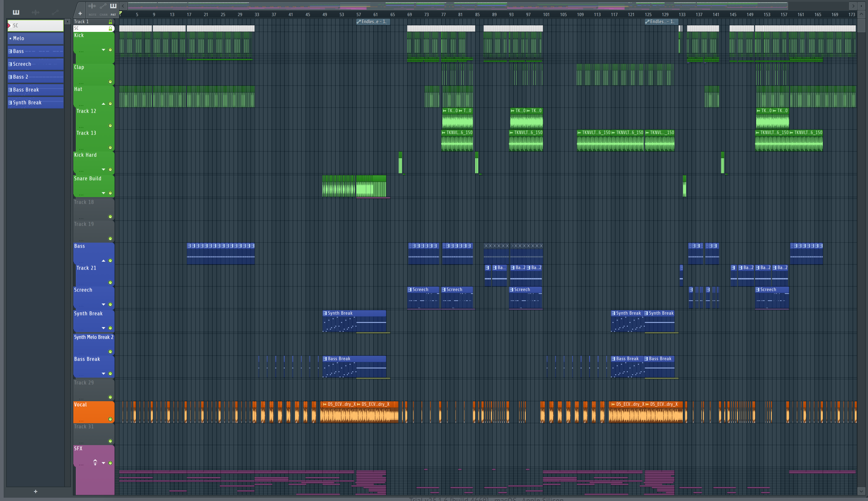This screenshot has width=868, height=501.
Task: Select the Clap track header
Action: 94,75
